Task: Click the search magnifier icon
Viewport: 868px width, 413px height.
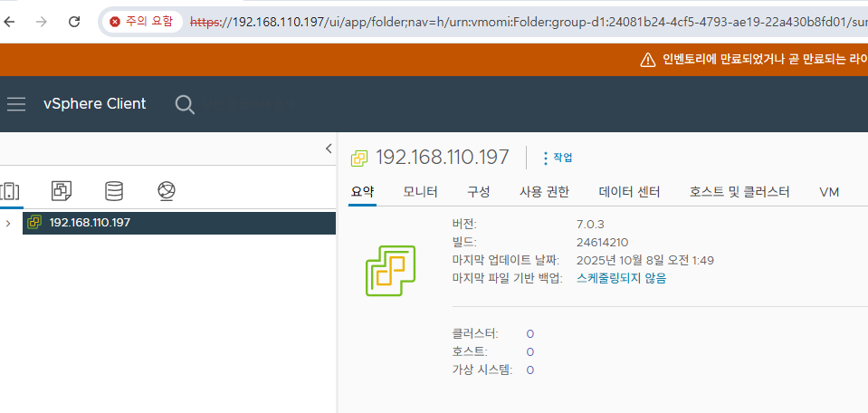Action: click(x=185, y=104)
